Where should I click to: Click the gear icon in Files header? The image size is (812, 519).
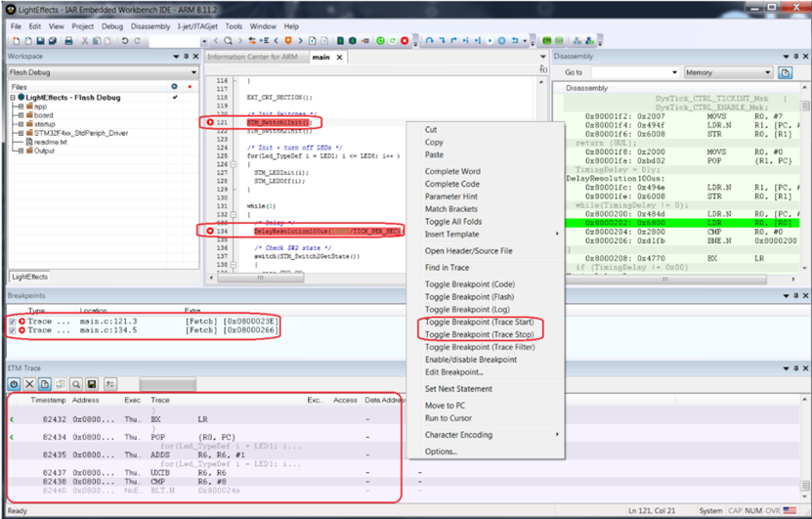point(175,86)
